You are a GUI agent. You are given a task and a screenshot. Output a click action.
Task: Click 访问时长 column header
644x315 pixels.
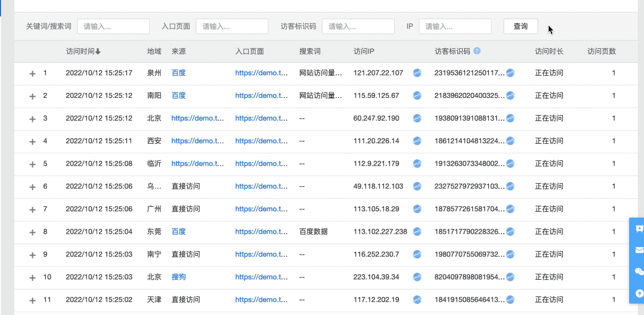click(549, 51)
